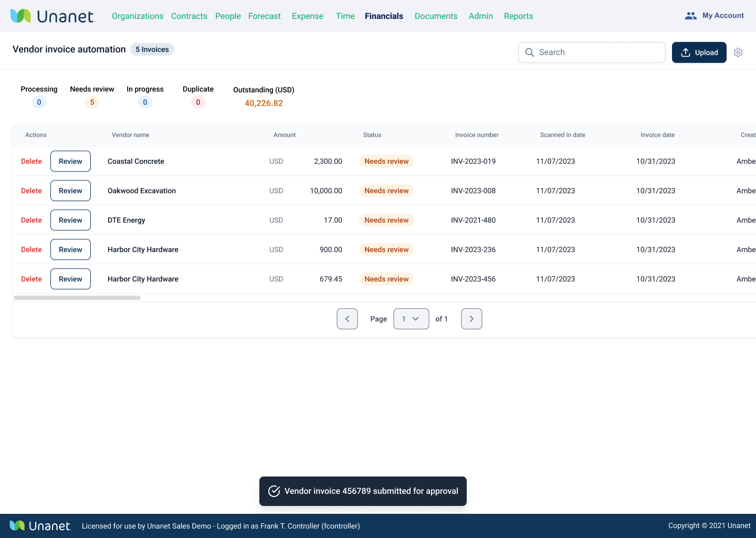Image resolution: width=756 pixels, height=538 pixels.
Task: Click the checkmark icon in toast notification
Action: pos(274,491)
